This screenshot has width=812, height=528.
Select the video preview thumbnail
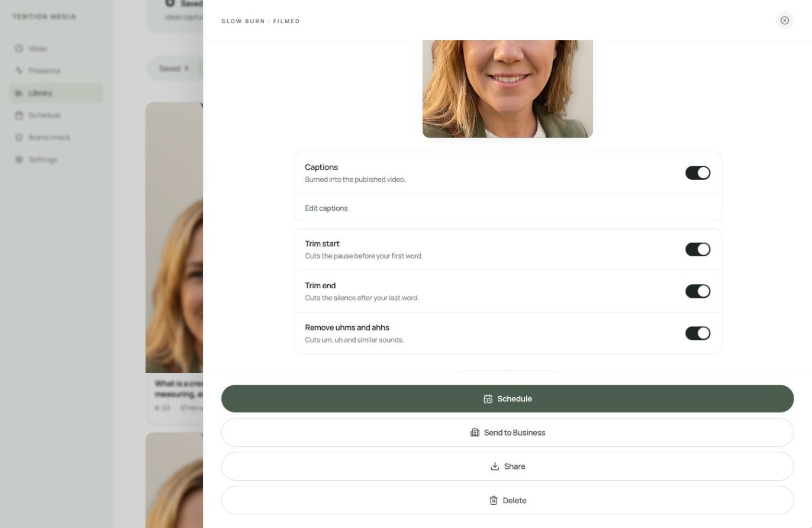pyautogui.click(x=508, y=89)
